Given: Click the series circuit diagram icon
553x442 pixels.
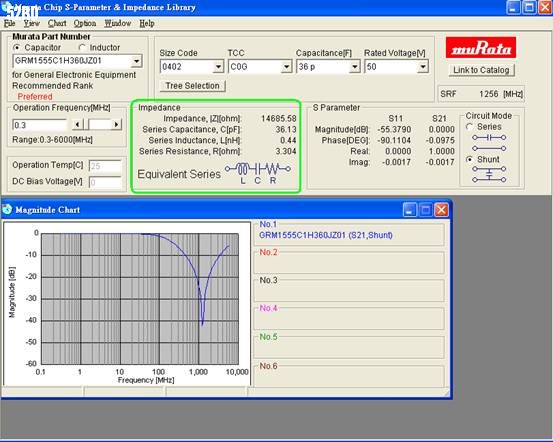Looking at the screenshot, I should coord(489,143).
